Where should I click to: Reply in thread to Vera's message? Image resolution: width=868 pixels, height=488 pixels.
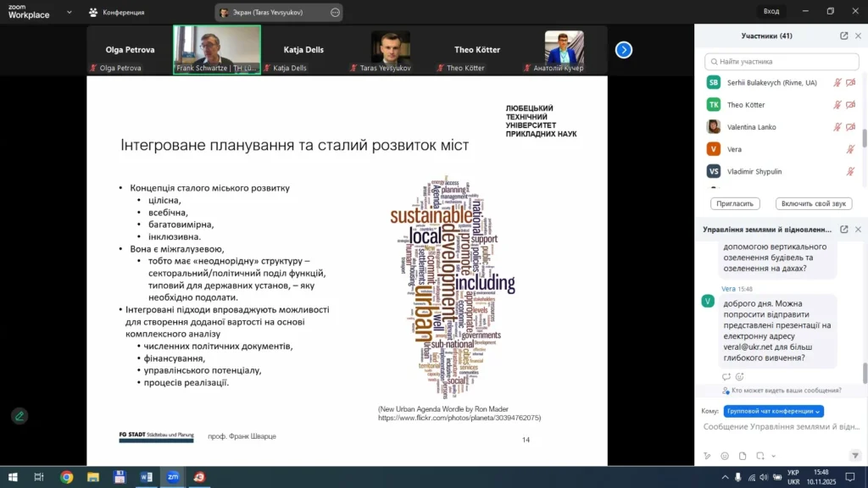pos(726,376)
